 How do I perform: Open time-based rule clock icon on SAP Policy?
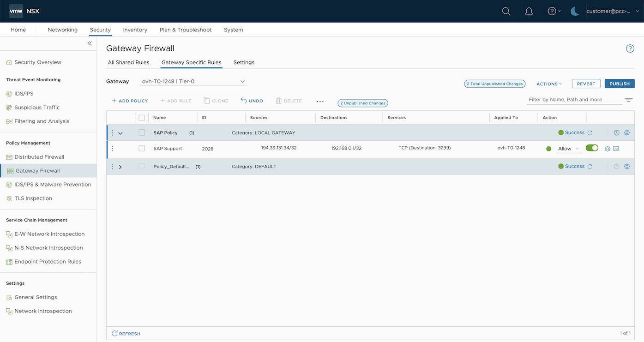[x=616, y=132]
